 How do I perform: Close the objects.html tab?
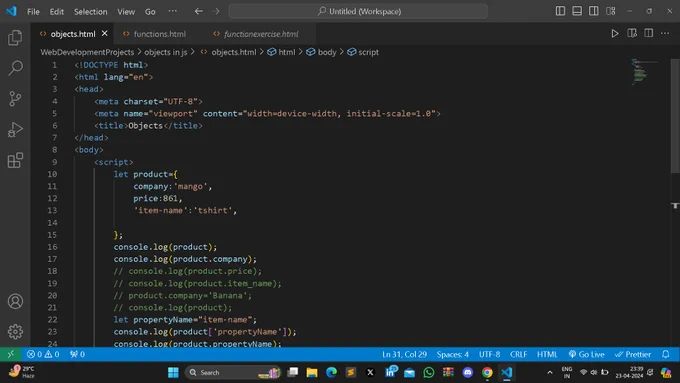tap(105, 33)
